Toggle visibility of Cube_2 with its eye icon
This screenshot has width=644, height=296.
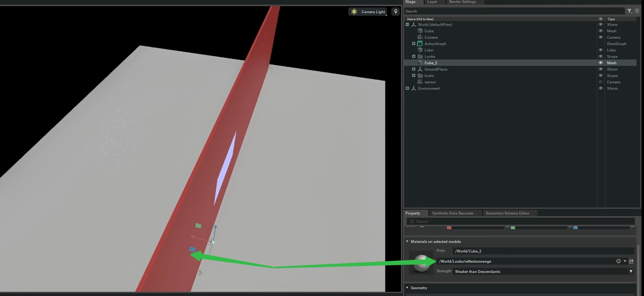[x=601, y=63]
